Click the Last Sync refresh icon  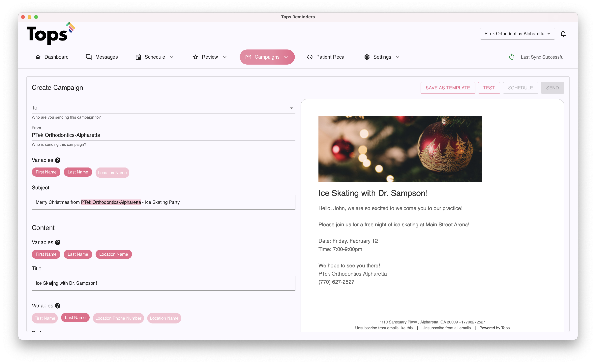(512, 57)
